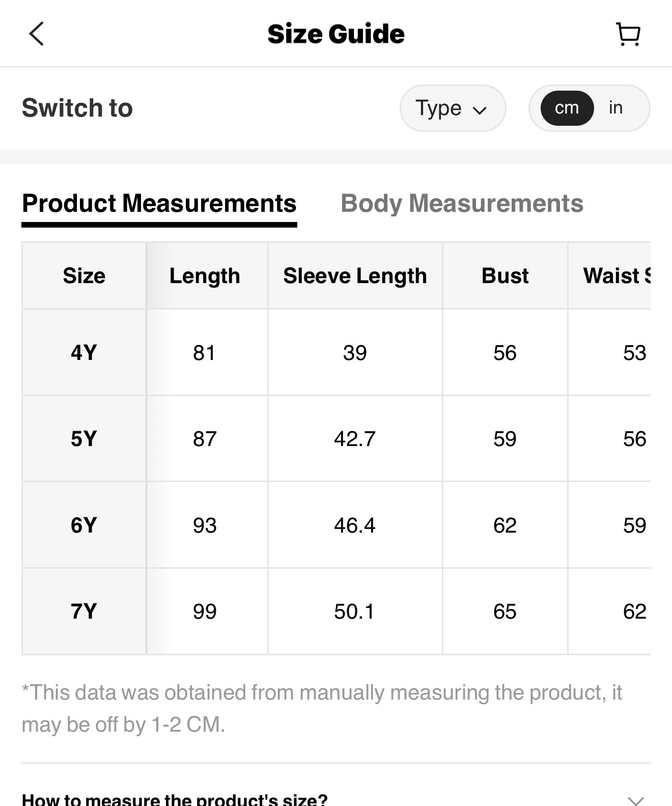This screenshot has width=672, height=806.
Task: Select the 7Y size row
Action: pos(84,611)
